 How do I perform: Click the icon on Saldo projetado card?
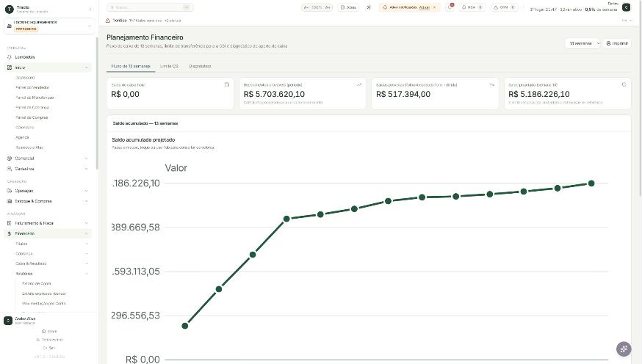click(624, 84)
